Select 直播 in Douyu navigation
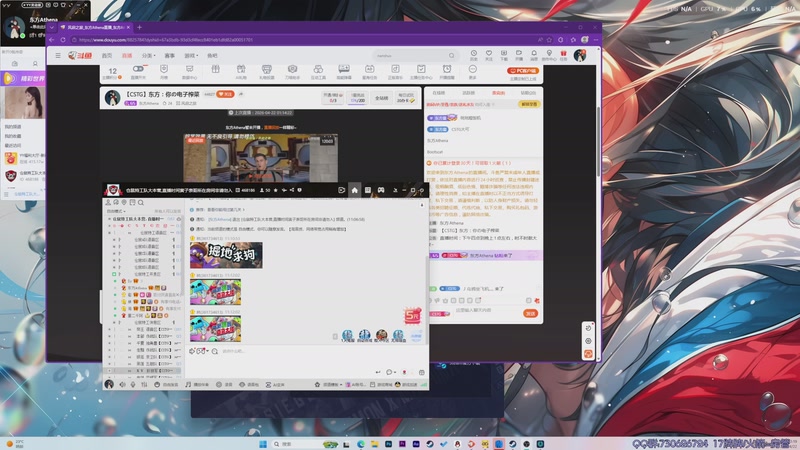This screenshot has height=450, width=800. (x=127, y=56)
